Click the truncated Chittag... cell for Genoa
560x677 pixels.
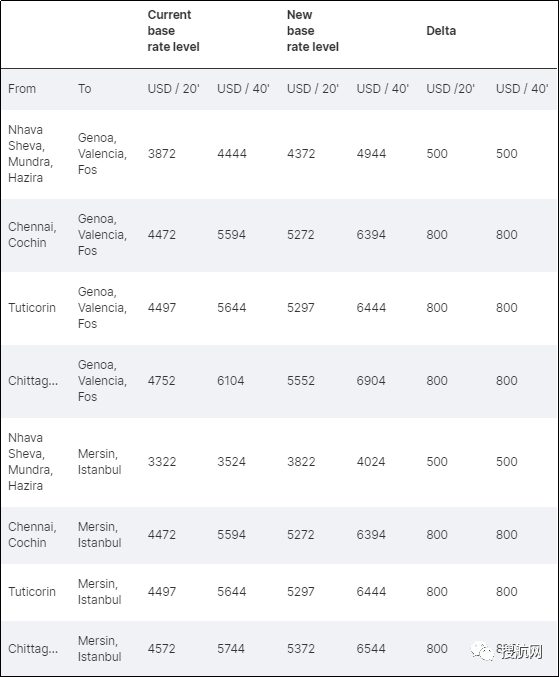point(33,381)
